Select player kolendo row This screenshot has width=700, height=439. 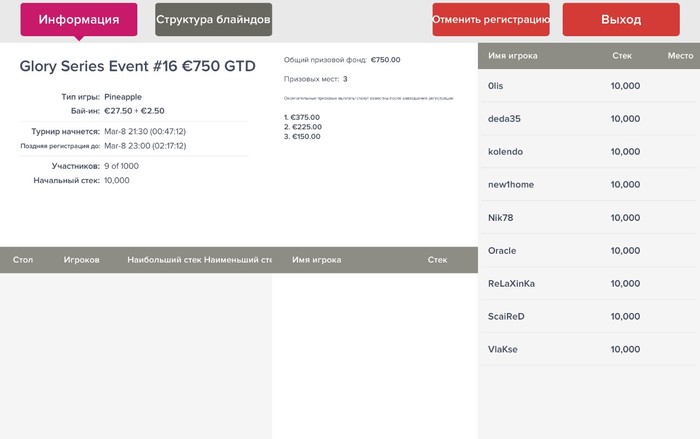click(x=590, y=152)
